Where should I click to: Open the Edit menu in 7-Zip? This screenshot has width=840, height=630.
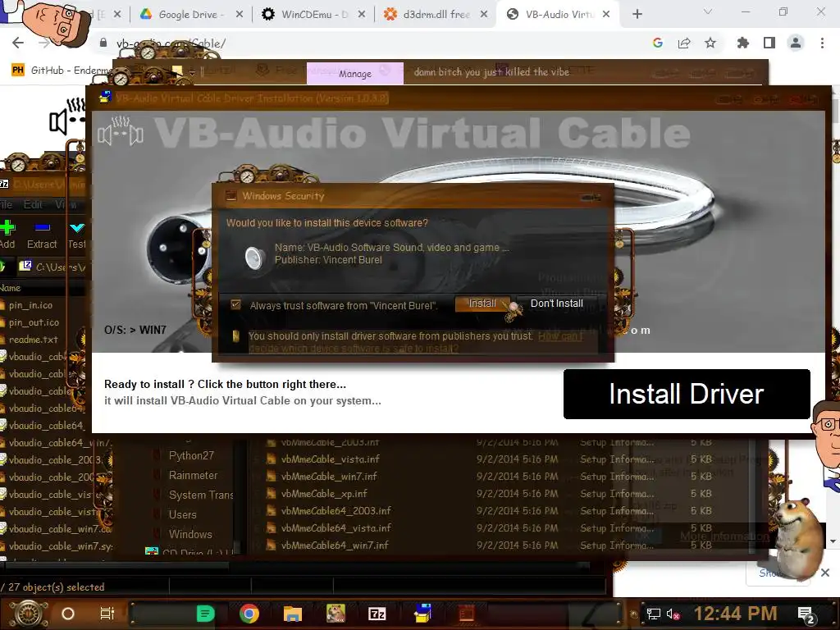pyautogui.click(x=33, y=204)
